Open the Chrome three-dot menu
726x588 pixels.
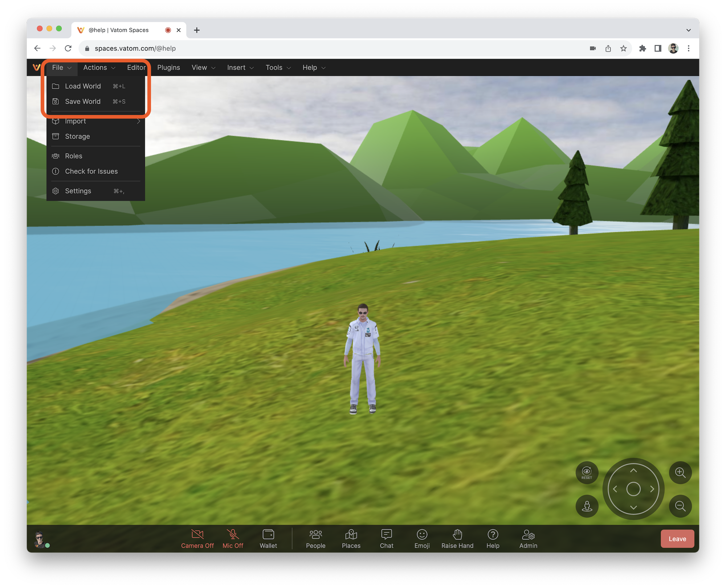pos(689,48)
